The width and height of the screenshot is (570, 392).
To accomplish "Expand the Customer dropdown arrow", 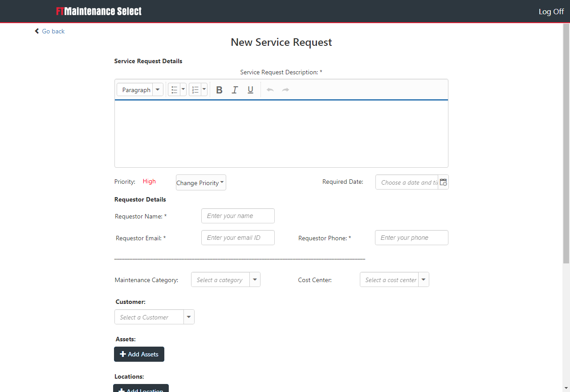I will pyautogui.click(x=189, y=317).
